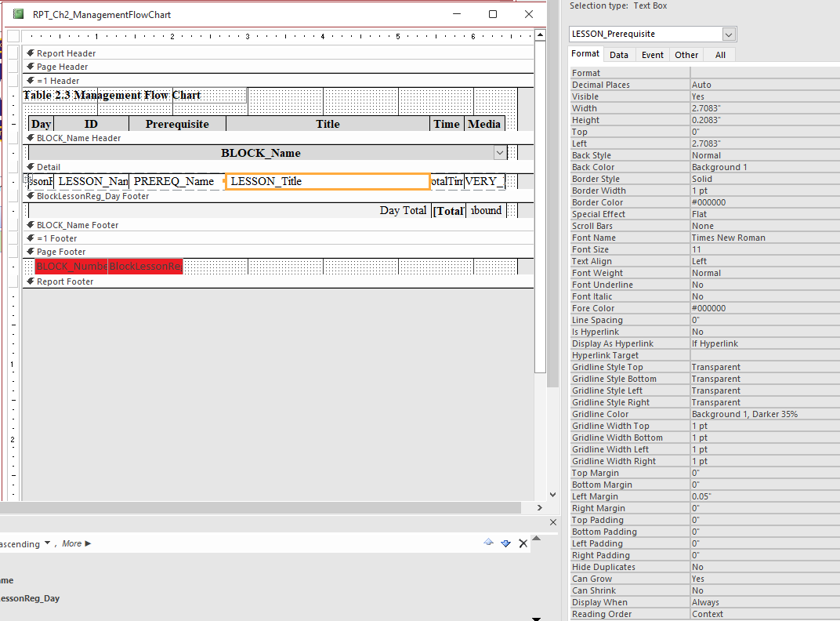Click the report icon in the title bar
840x621 pixels.
[x=19, y=14]
